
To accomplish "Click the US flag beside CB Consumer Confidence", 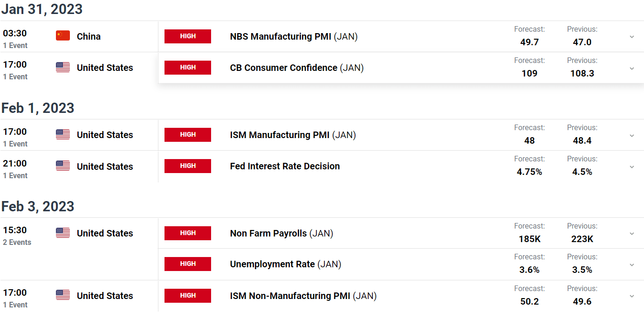I will 63,68.
